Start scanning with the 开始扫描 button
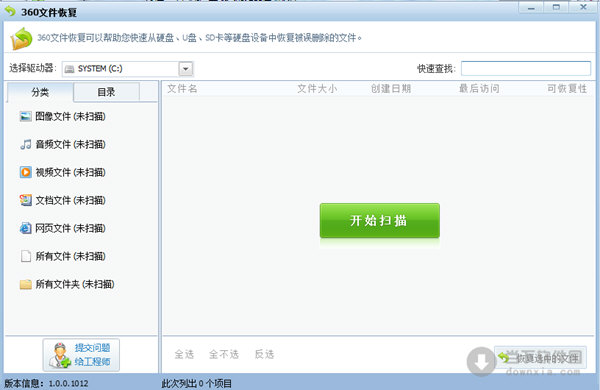Image resolution: width=600 pixels, height=390 pixels. point(380,220)
